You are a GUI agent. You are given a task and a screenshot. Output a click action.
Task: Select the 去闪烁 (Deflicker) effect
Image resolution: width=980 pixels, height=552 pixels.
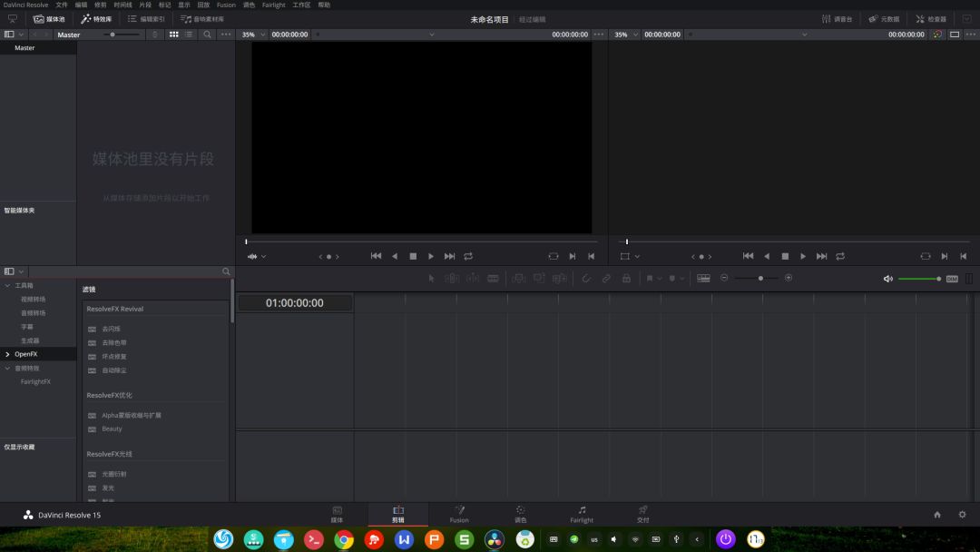point(111,329)
